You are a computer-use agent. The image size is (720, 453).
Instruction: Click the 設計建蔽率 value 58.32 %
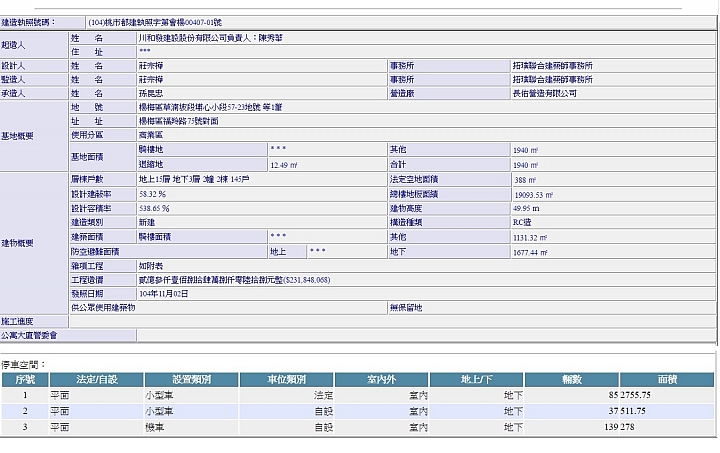[152, 194]
